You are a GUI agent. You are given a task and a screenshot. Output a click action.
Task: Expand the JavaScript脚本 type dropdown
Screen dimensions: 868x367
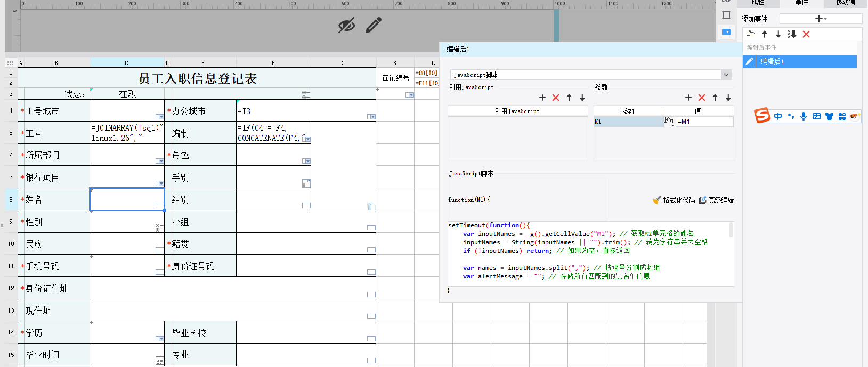click(726, 75)
